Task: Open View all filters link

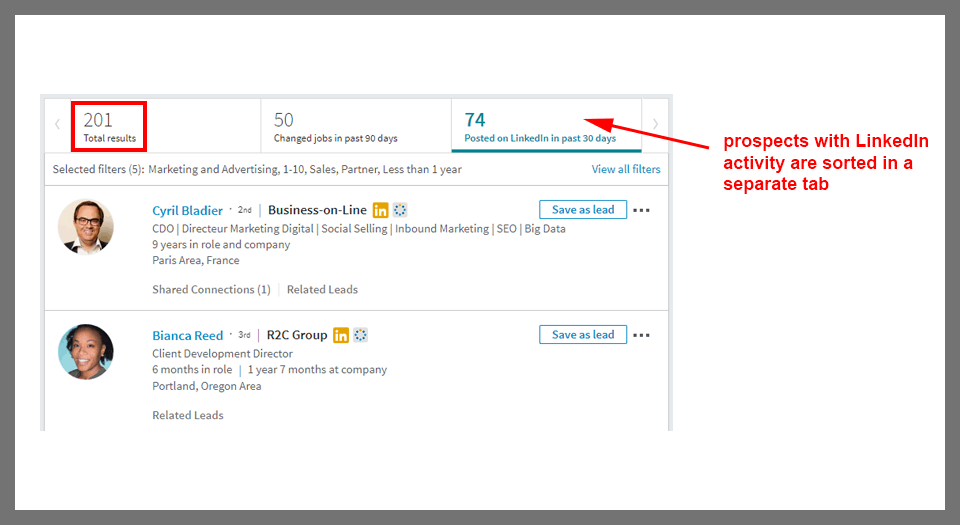Action: [626, 169]
